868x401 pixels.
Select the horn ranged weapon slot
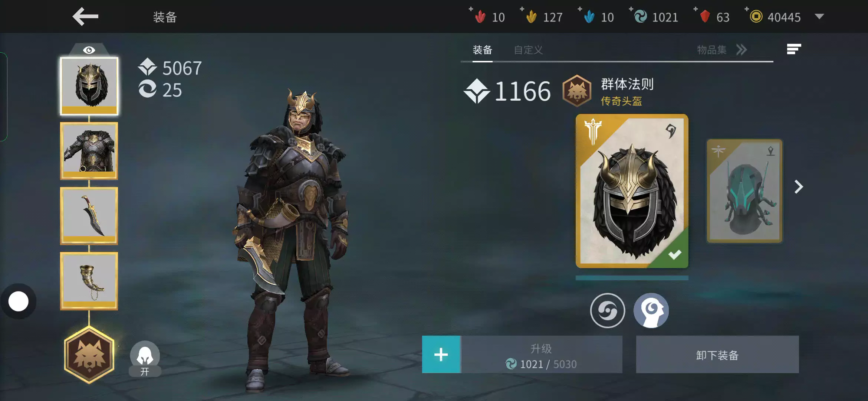click(x=89, y=281)
